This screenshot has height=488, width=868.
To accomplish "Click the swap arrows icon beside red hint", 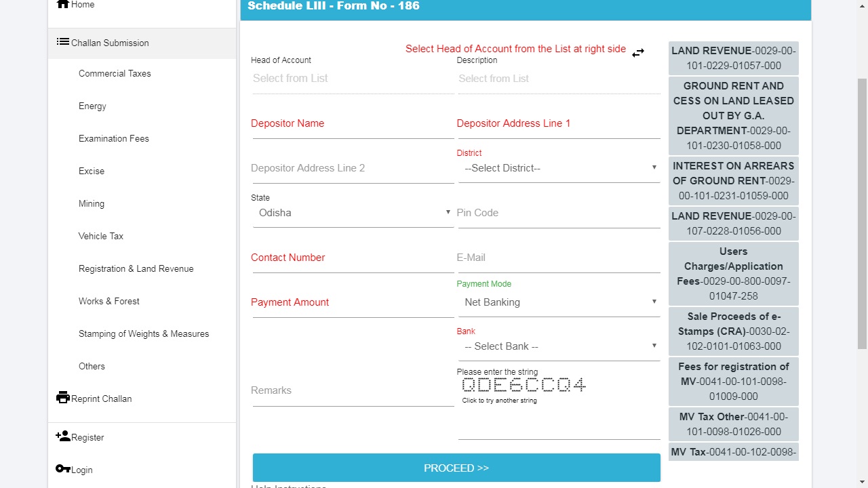I will (638, 53).
